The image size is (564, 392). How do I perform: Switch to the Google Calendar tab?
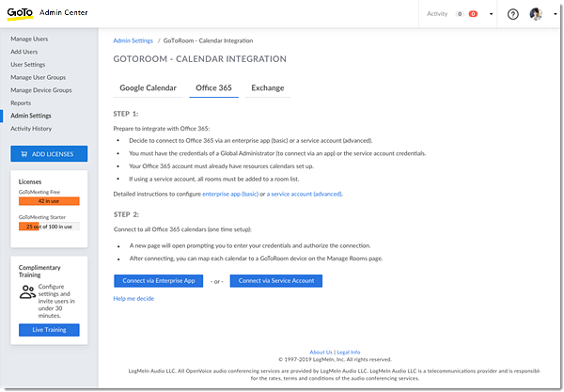pos(149,88)
